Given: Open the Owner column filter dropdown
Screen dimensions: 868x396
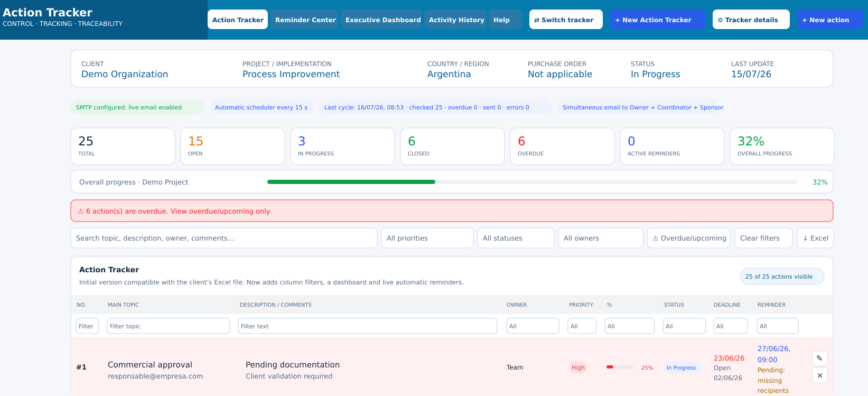Looking at the screenshot, I should (533, 326).
